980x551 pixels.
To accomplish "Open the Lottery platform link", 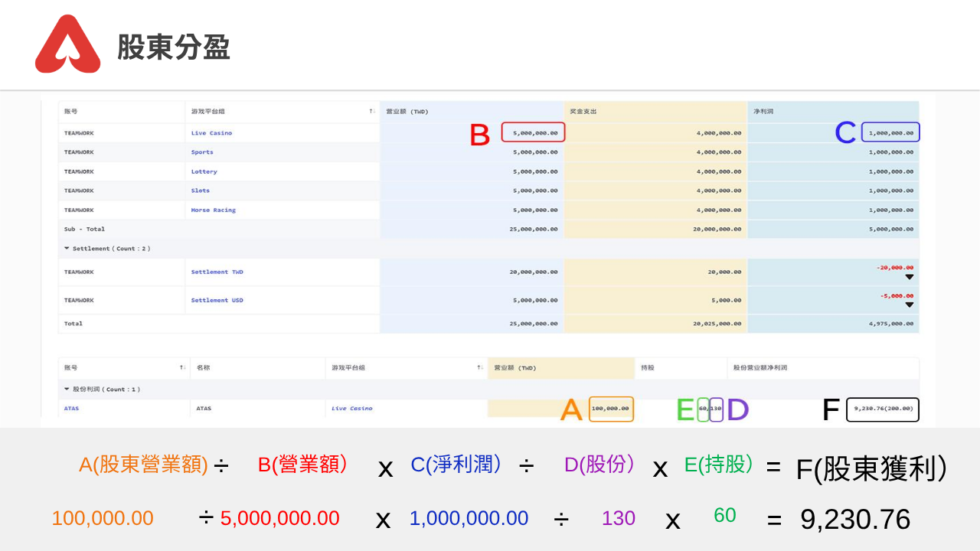I will (204, 171).
